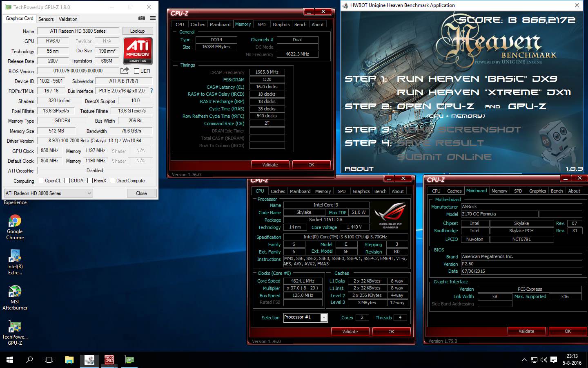Open the Intel Extreme Tuning desktop icon

click(15, 263)
